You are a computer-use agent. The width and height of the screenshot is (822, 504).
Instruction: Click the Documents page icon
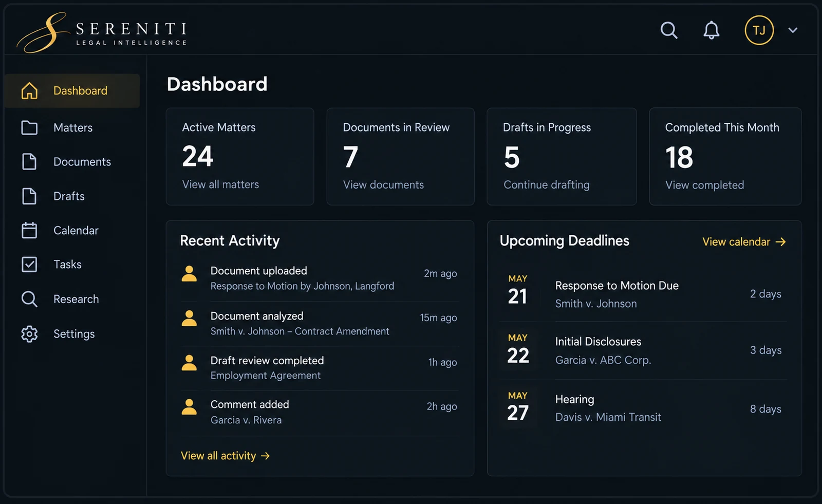(29, 162)
